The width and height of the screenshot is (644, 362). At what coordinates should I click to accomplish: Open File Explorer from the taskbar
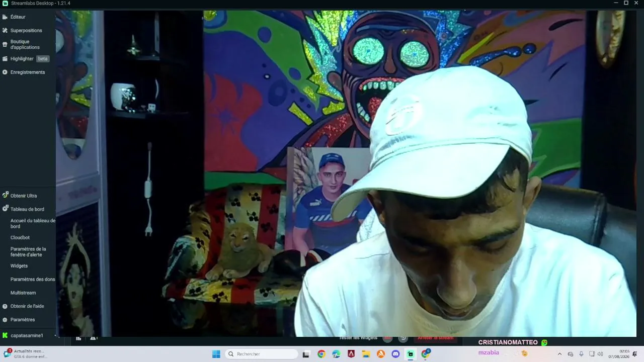[366, 354]
